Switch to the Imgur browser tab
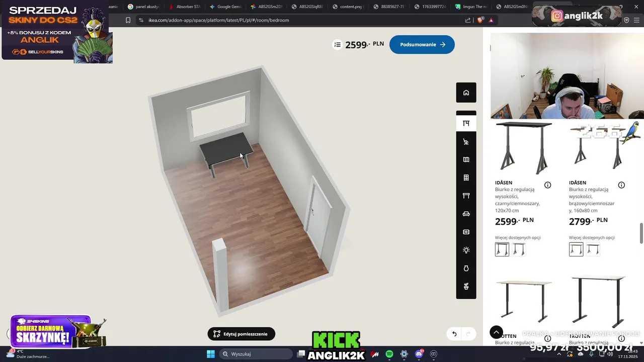The height and width of the screenshot is (362, 644). pos(472,7)
